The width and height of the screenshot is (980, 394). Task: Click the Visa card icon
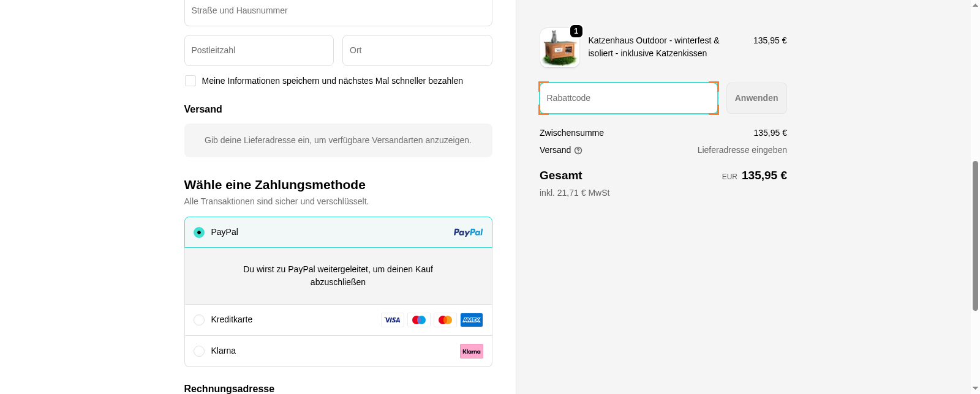point(392,319)
